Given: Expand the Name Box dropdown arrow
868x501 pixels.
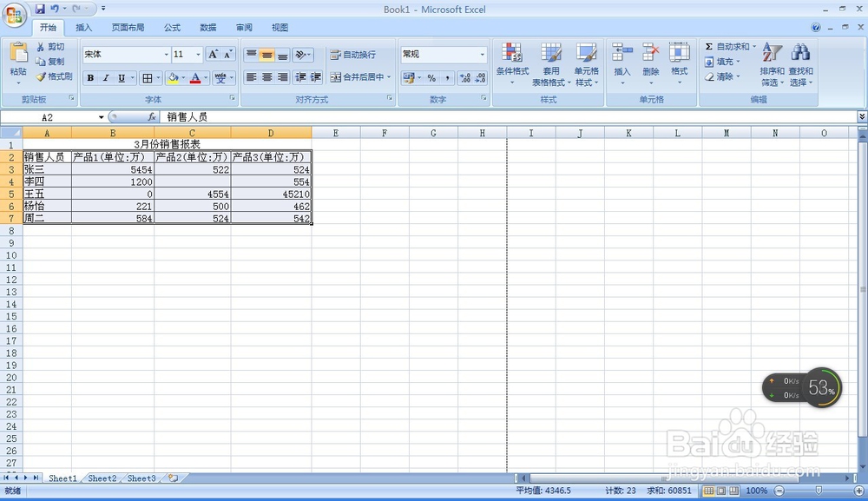Looking at the screenshot, I should (102, 117).
